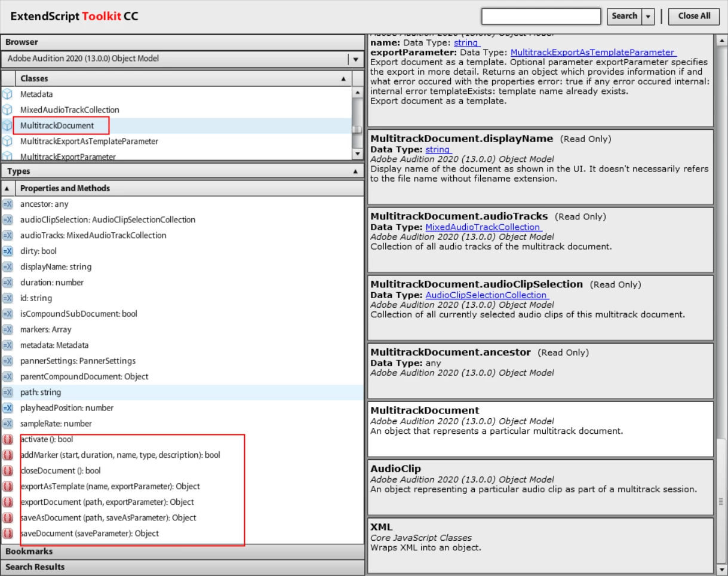Click the method icon beside saveDocument
The width and height of the screenshot is (728, 576).
[7, 534]
